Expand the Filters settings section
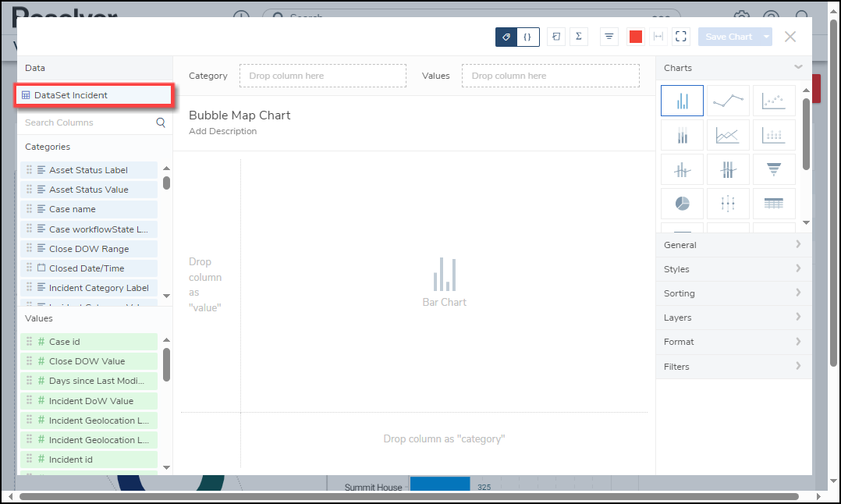Viewport: 841px width, 504px height. pyautogui.click(x=733, y=366)
